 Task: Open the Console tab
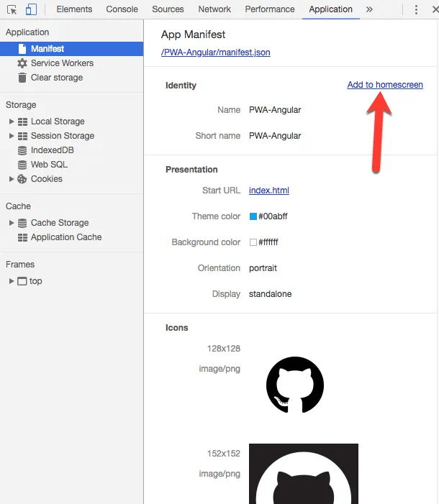tap(122, 9)
